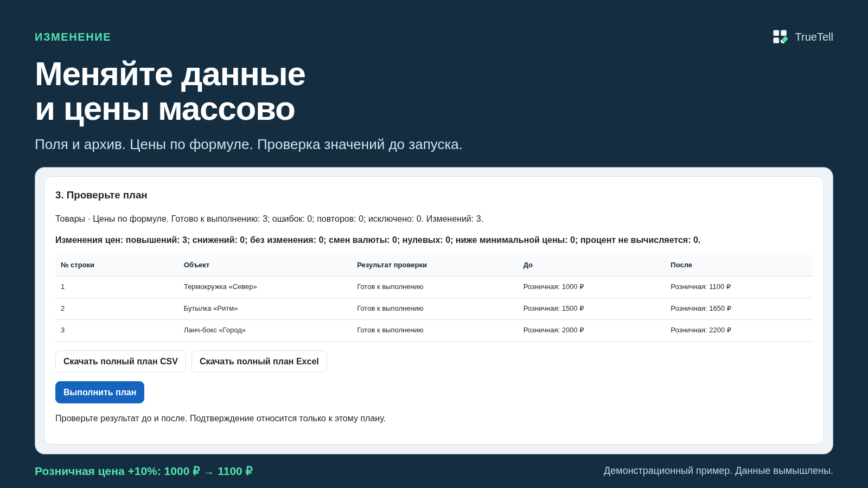The width and height of the screenshot is (868, 488).
Task: Click check result for Ланч-бокс «Город» row
Action: coord(390,330)
